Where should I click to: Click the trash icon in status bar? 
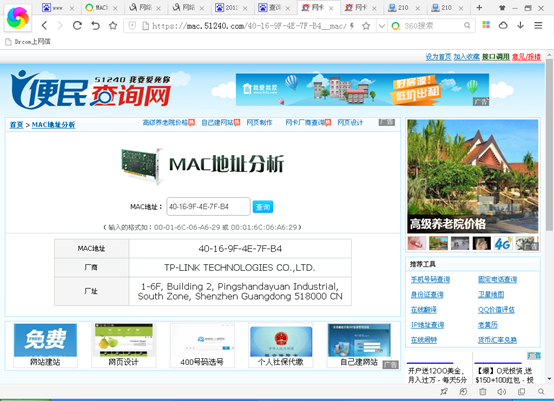483,391
